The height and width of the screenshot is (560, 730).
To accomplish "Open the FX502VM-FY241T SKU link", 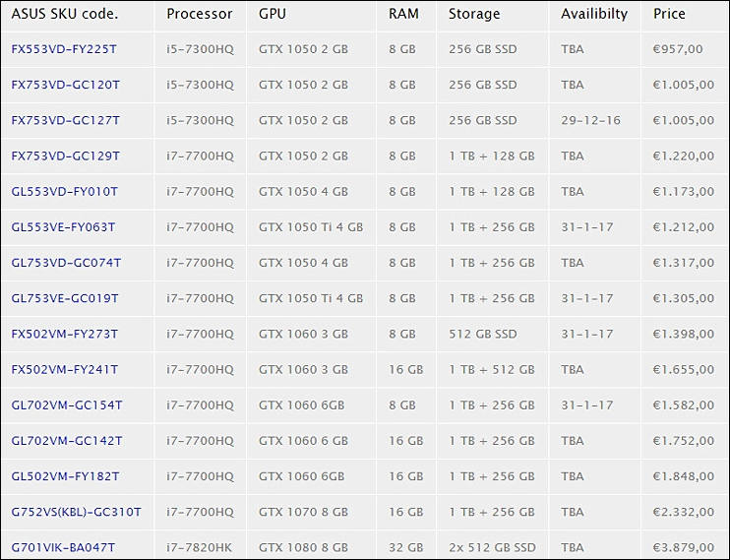I will (x=65, y=369).
